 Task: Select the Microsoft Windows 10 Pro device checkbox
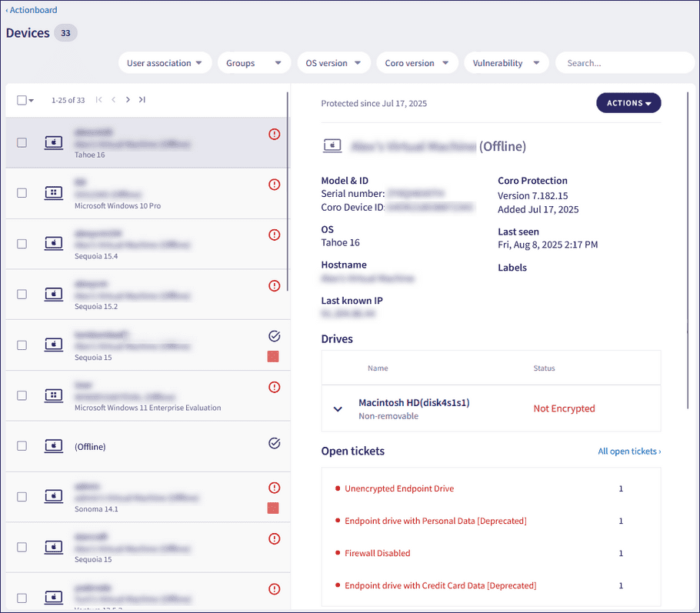pos(22,193)
